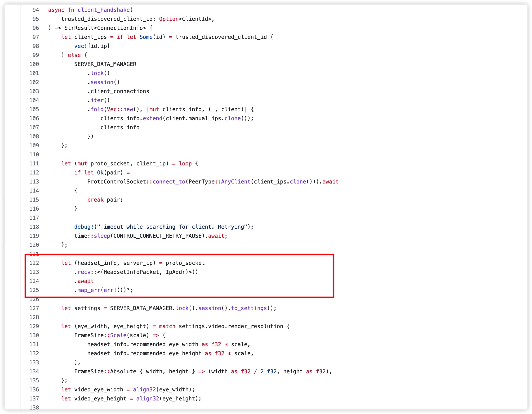Click line number 111
532x414 pixels.
(34, 163)
